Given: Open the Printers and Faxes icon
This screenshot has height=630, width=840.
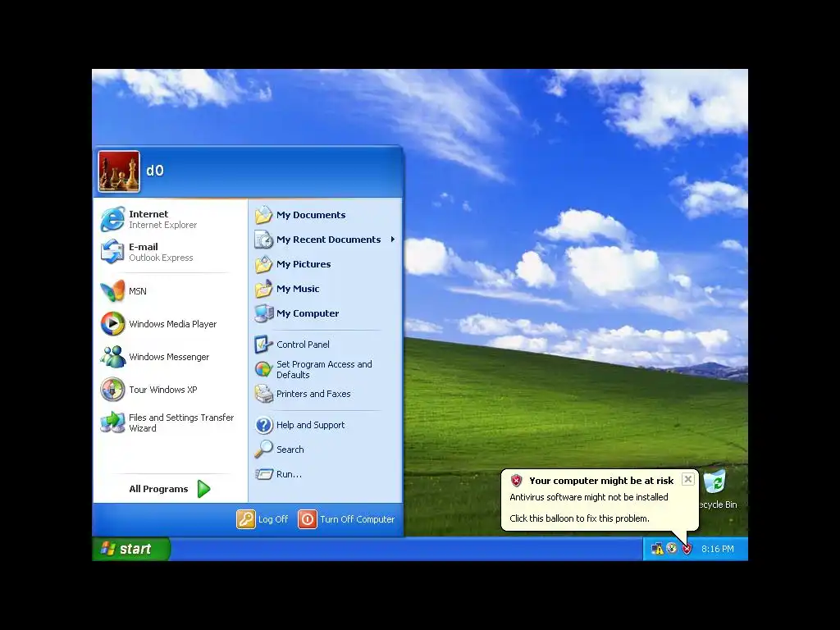Looking at the screenshot, I should point(263,394).
